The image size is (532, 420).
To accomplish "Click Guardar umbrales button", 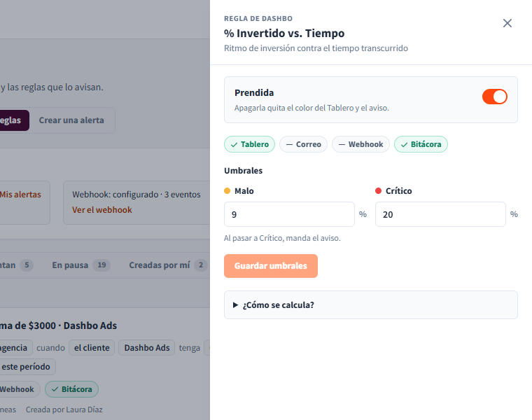I will pos(271,266).
